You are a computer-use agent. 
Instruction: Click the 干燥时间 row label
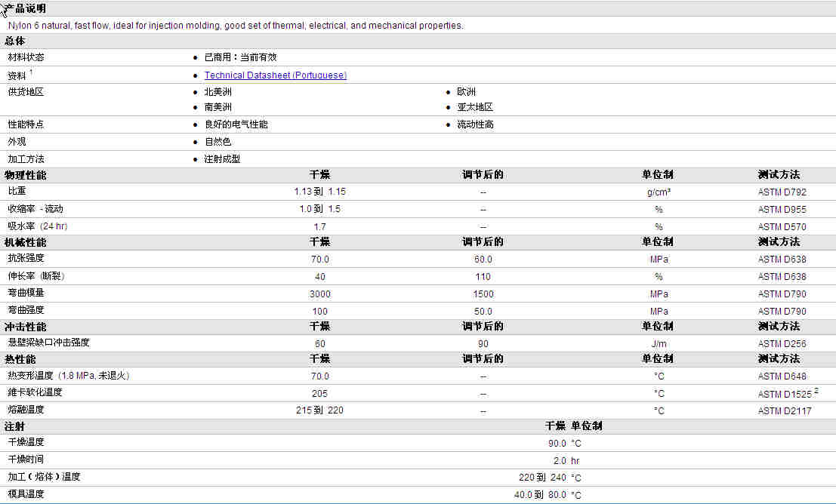tap(26, 459)
